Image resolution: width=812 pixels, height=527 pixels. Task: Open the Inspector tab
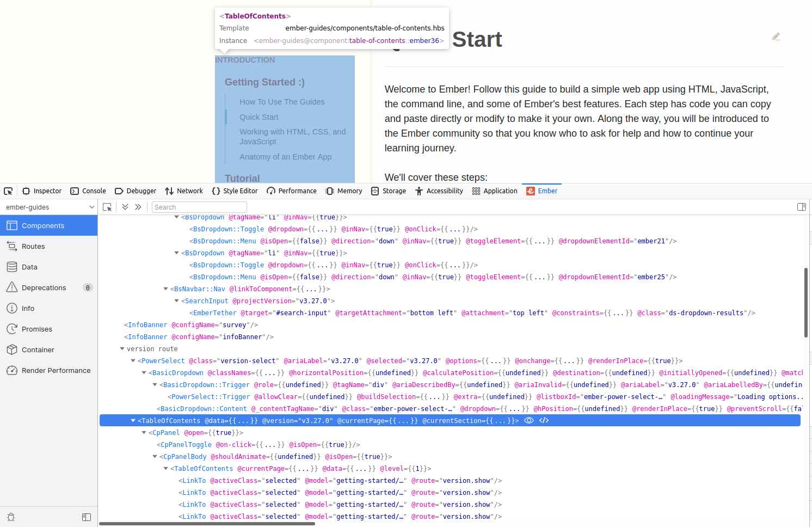[x=42, y=191]
